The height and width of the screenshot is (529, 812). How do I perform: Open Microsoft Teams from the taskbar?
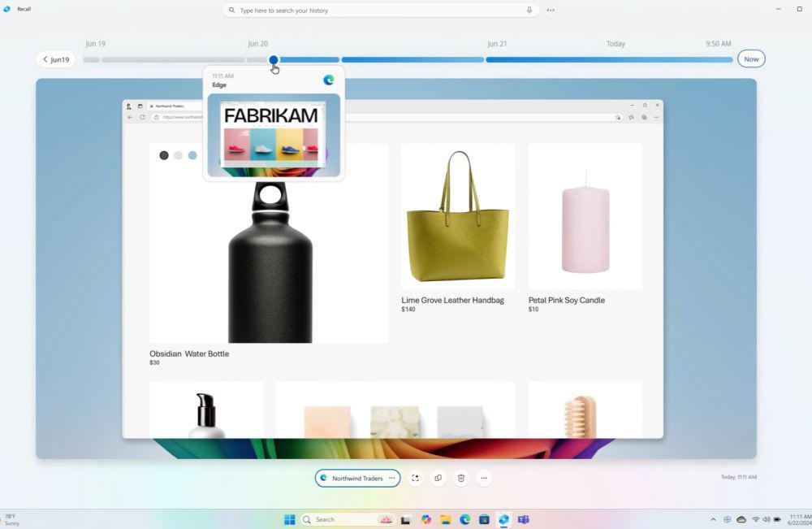pyautogui.click(x=524, y=519)
